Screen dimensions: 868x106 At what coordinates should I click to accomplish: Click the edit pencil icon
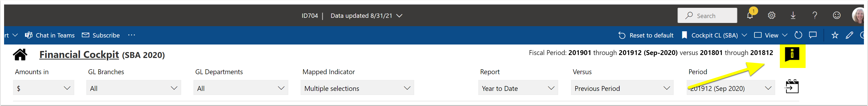(x=850, y=35)
